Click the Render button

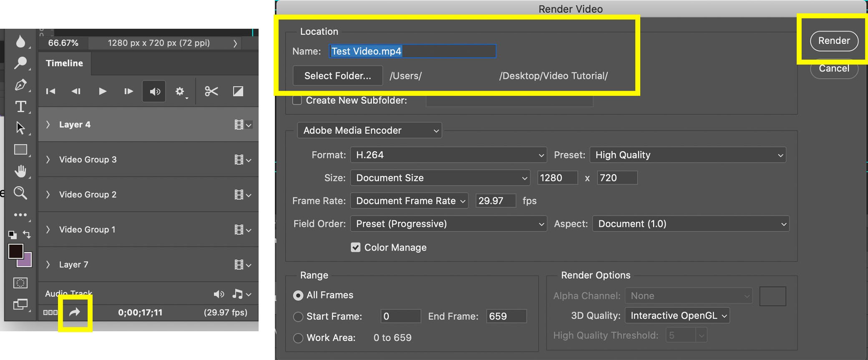(x=834, y=41)
